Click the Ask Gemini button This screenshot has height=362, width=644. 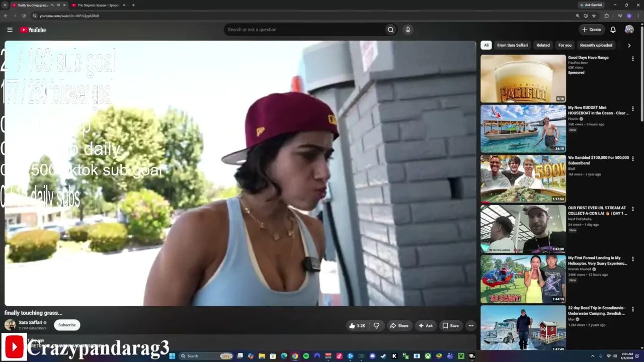coord(591,5)
